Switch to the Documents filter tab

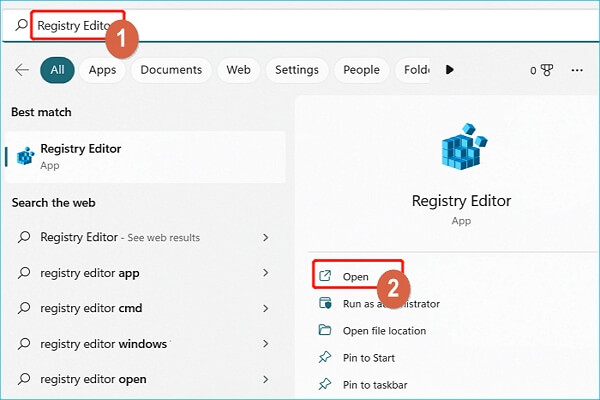[x=171, y=70]
